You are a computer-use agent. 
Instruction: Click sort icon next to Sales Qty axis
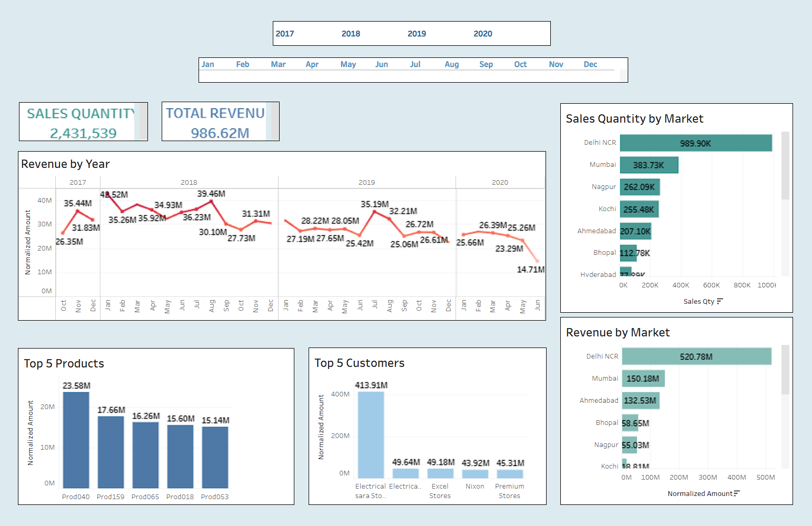click(720, 301)
